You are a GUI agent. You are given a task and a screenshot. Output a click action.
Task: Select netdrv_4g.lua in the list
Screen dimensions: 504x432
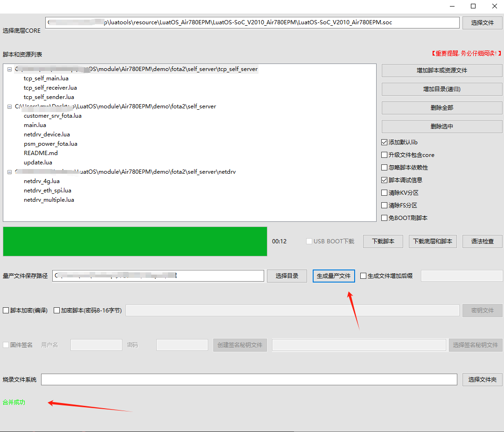pyautogui.click(x=42, y=181)
